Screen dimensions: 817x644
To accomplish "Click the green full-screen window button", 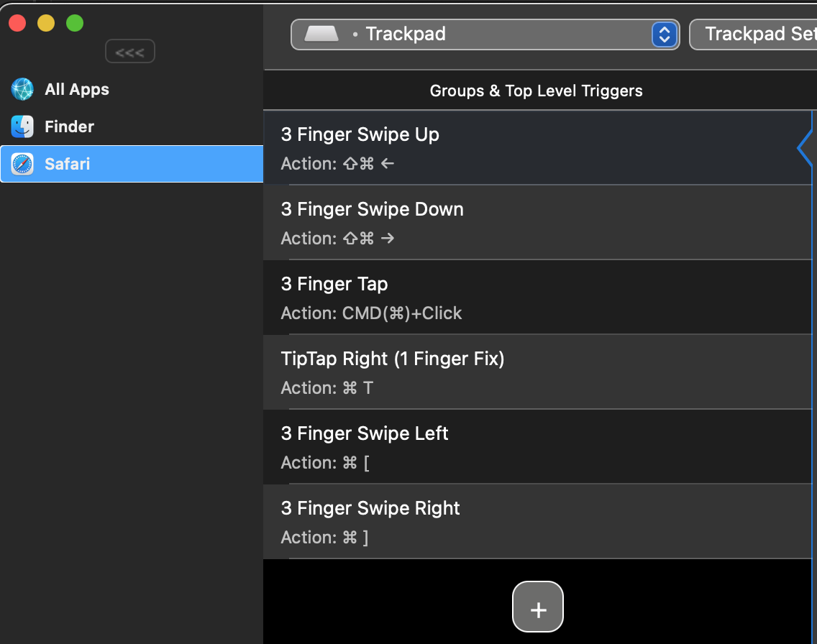I will tap(75, 23).
